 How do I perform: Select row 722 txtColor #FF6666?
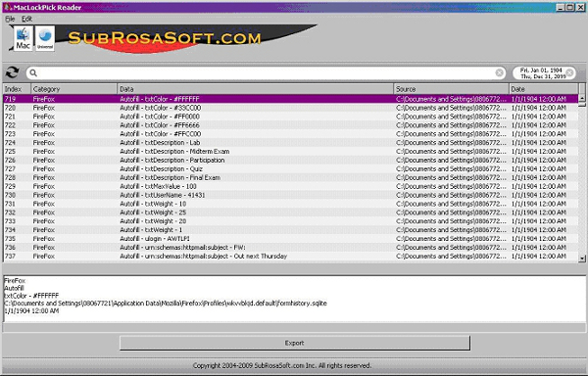(x=291, y=125)
